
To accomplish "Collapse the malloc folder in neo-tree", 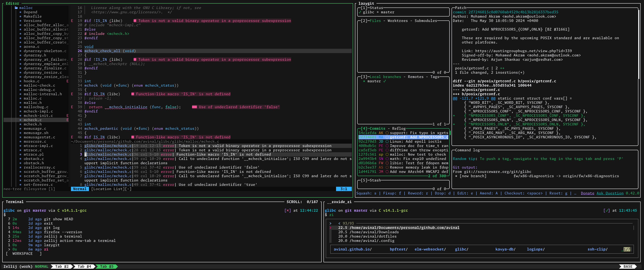I will pos(26,8).
